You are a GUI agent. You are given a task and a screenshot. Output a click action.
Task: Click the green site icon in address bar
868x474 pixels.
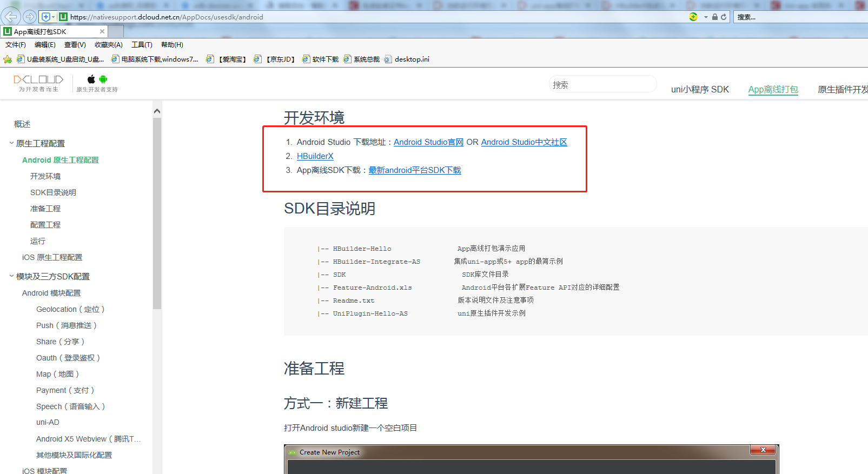click(63, 17)
